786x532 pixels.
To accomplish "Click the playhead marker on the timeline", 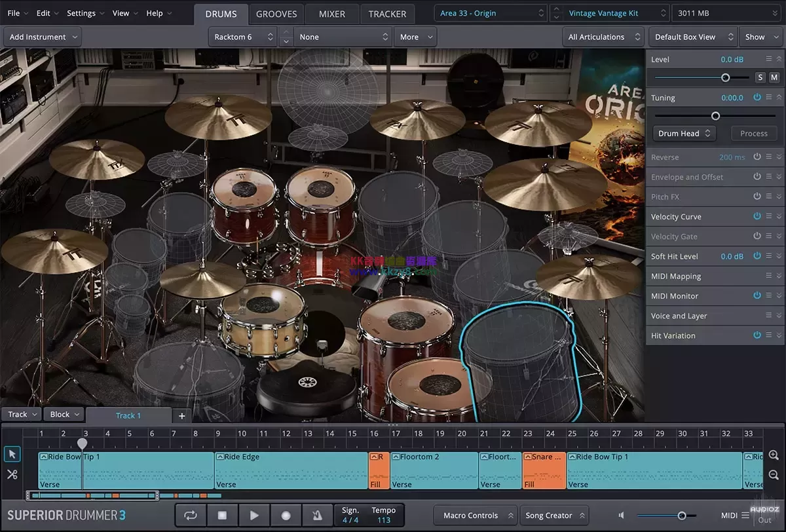I will pyautogui.click(x=82, y=444).
